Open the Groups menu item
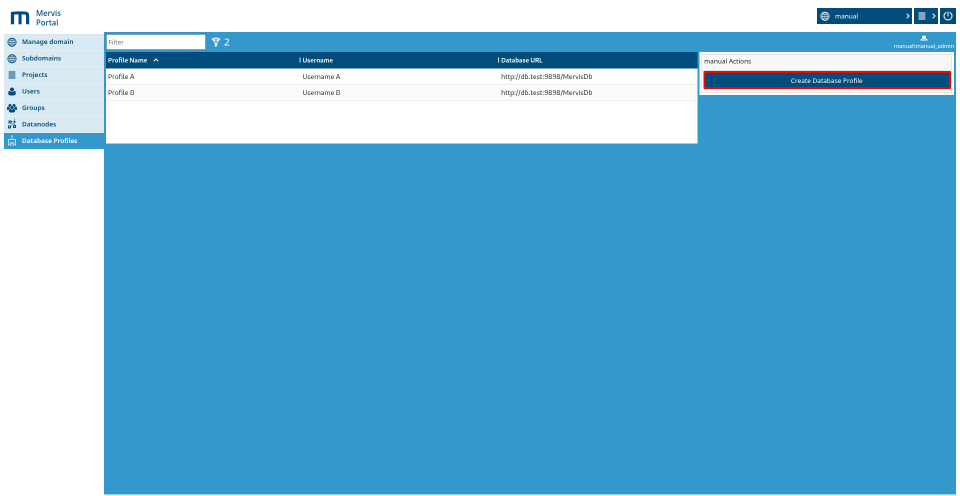The width and height of the screenshot is (960, 496). (54, 108)
